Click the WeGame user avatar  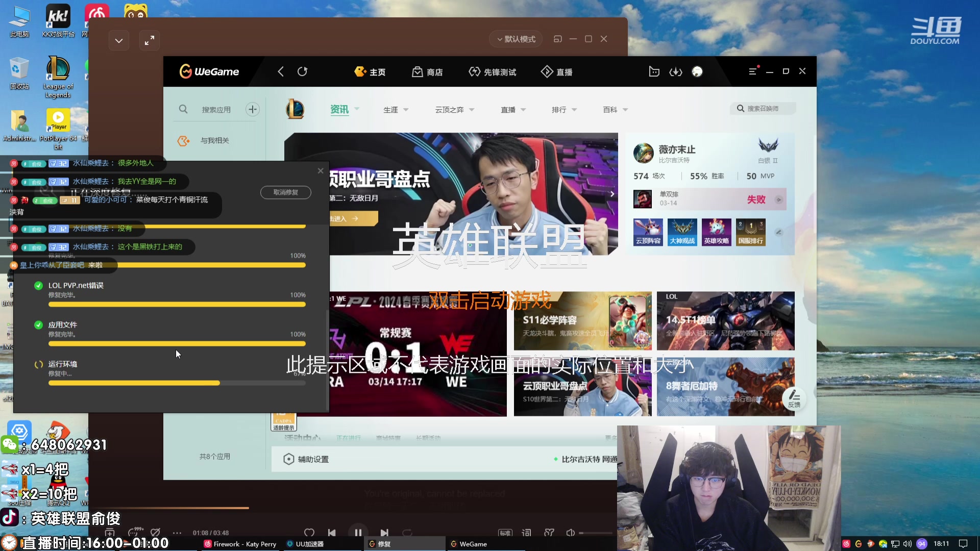click(697, 72)
